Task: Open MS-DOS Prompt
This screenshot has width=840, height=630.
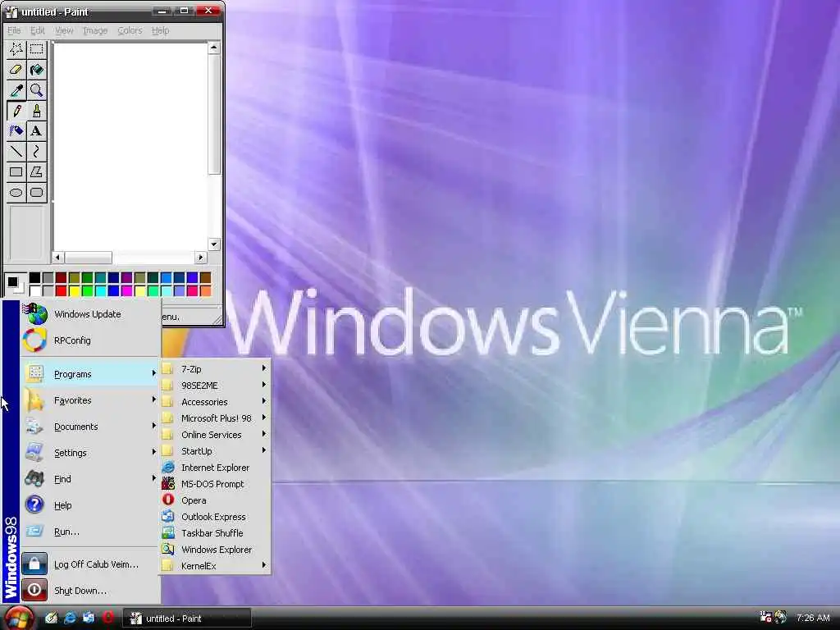Action: (x=215, y=484)
